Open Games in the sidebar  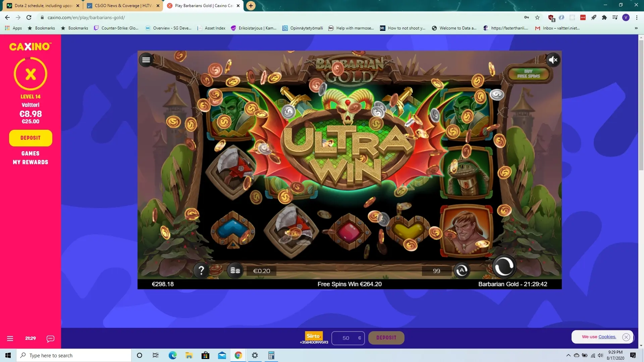(x=31, y=153)
